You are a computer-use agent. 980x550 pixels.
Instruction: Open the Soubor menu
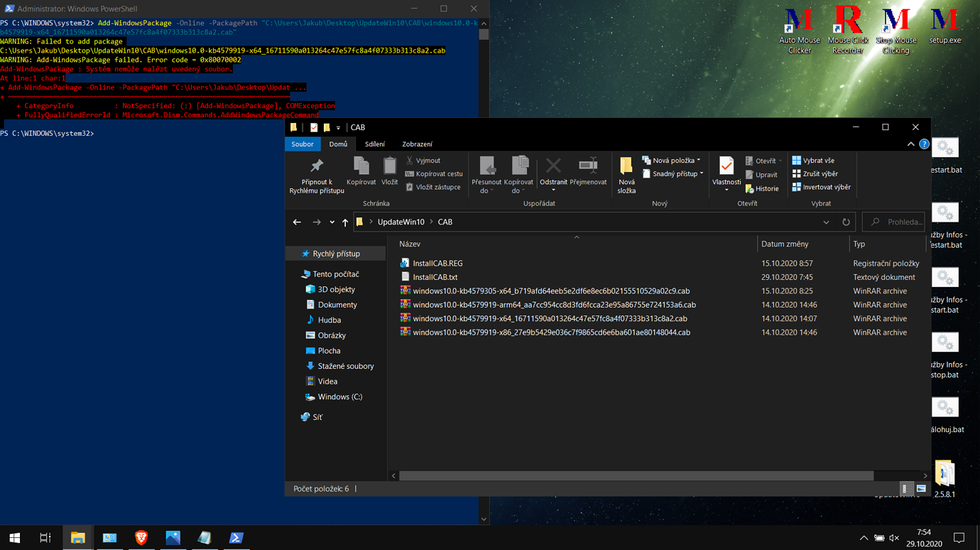303,144
